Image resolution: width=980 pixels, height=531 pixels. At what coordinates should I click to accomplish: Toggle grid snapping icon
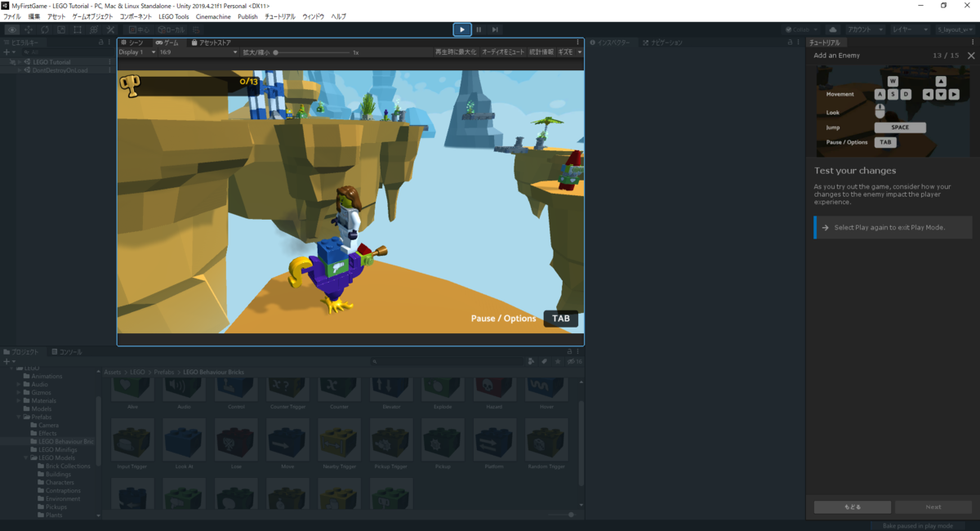click(x=197, y=29)
